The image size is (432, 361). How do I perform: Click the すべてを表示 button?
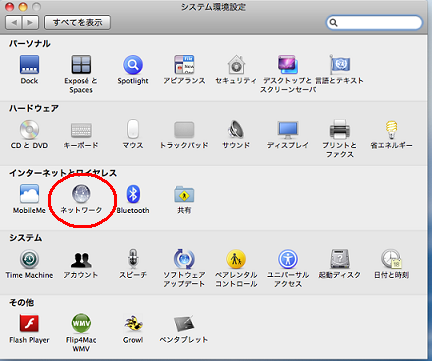coord(77,22)
